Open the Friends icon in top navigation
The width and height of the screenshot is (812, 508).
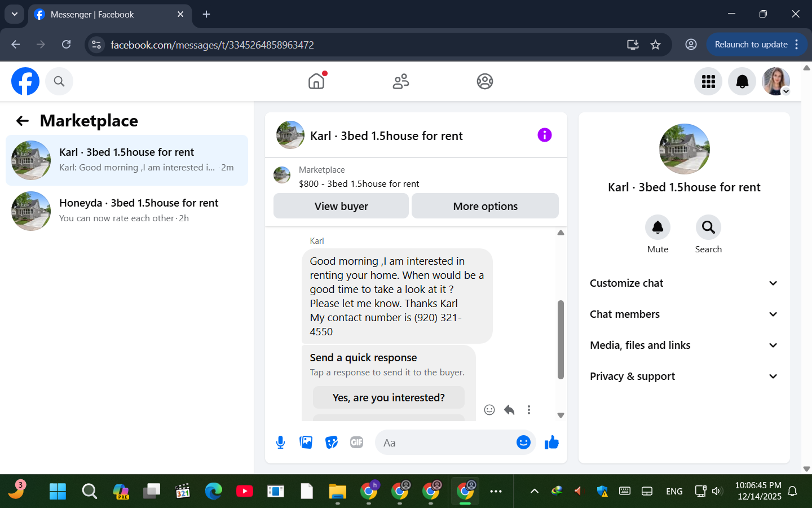401,81
